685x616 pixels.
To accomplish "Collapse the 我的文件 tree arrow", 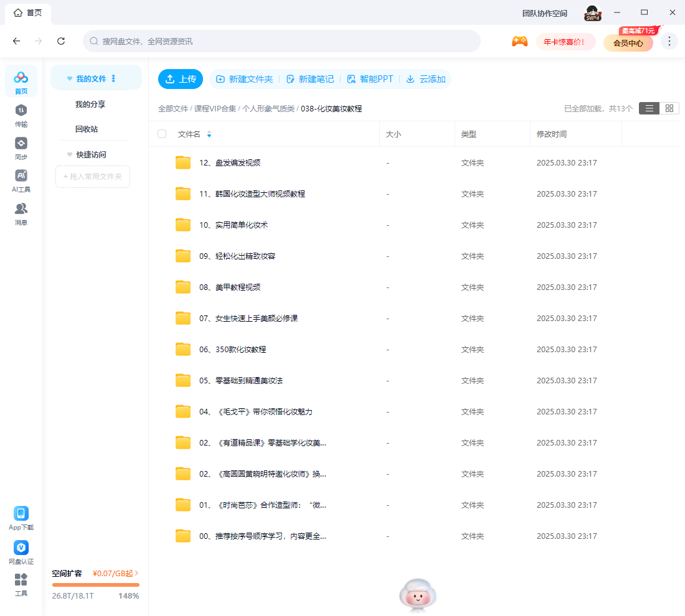I will 69,79.
